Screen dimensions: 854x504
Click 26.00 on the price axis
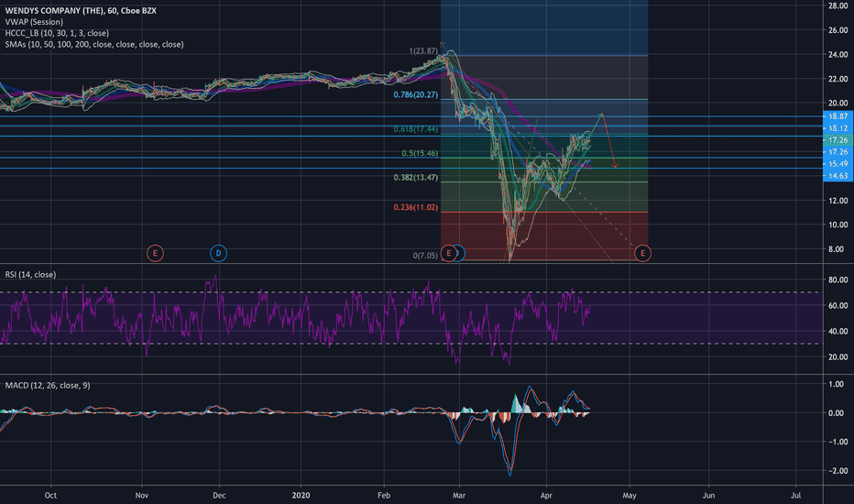838,30
